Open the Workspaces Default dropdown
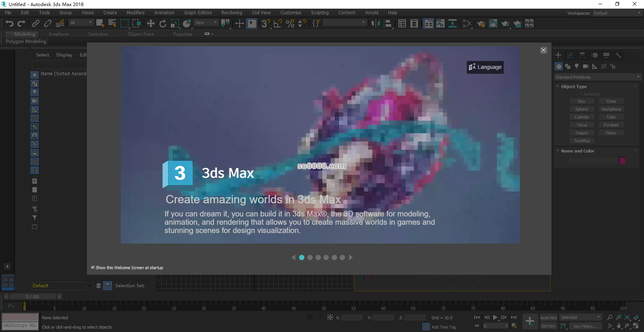 [617, 13]
